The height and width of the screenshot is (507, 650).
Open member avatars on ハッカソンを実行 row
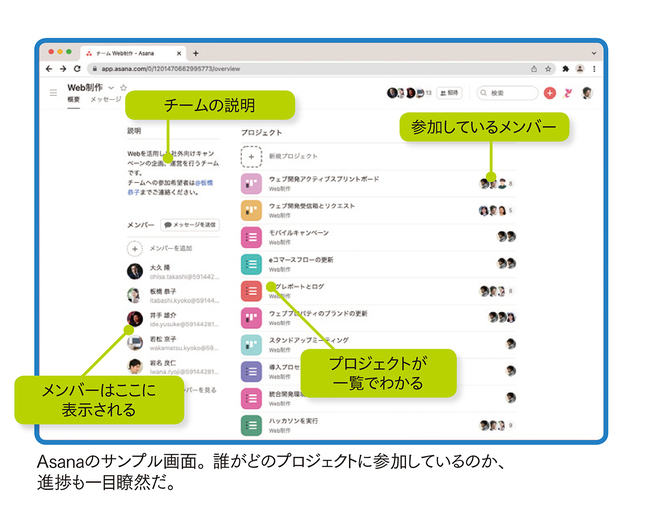[x=496, y=425]
